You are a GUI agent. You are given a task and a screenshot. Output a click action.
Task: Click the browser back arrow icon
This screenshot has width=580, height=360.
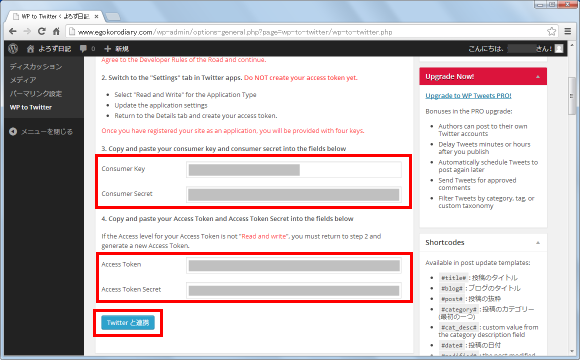(x=13, y=31)
